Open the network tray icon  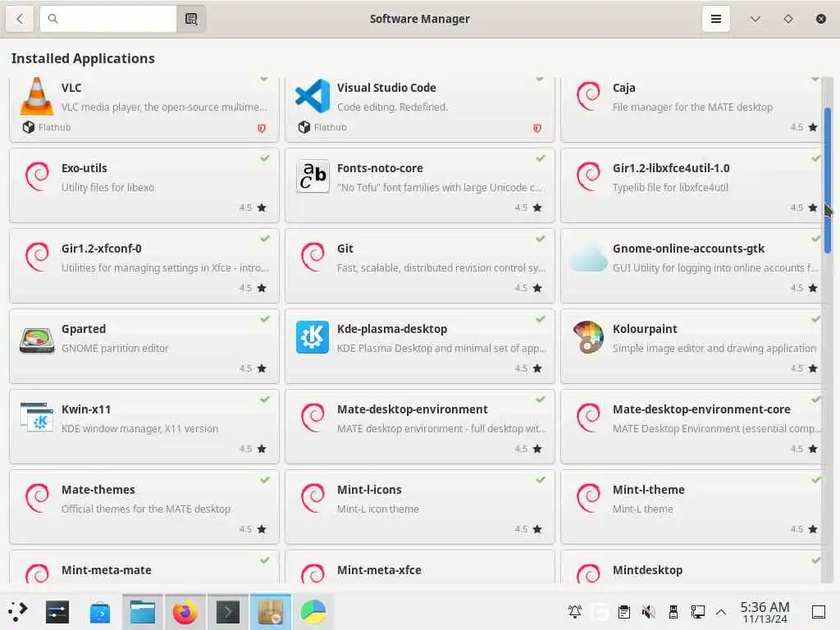coord(697,612)
